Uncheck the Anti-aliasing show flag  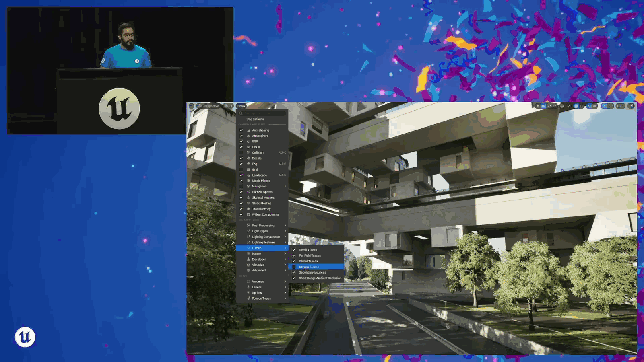241,130
